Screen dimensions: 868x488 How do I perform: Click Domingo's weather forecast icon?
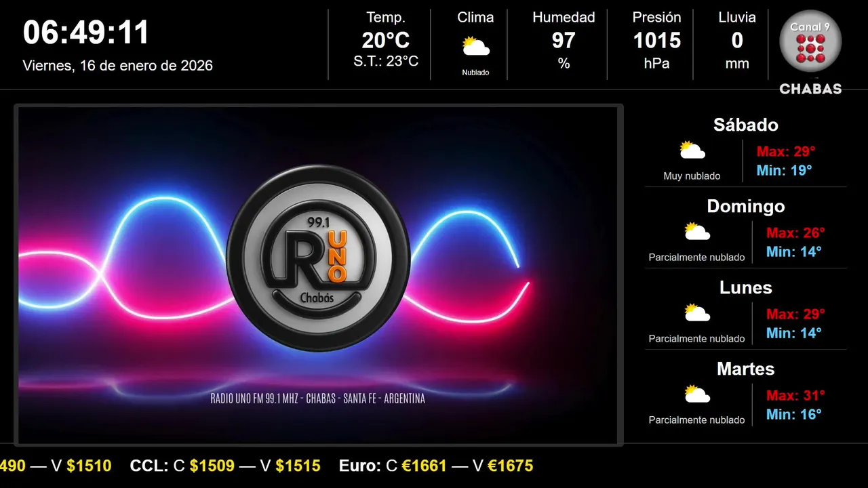(697, 231)
